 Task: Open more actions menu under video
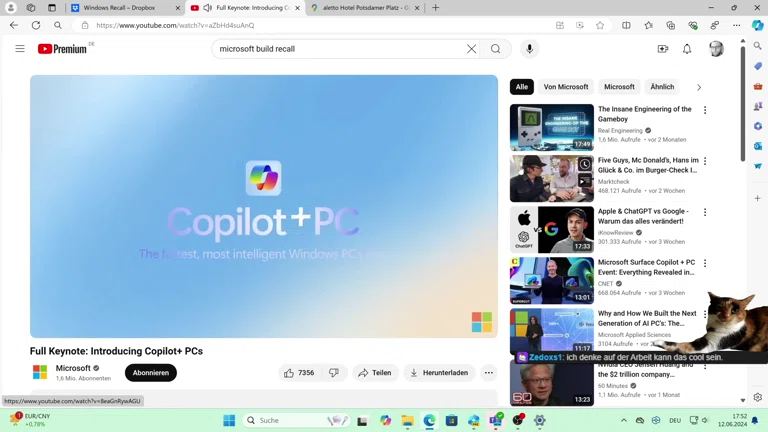point(489,373)
